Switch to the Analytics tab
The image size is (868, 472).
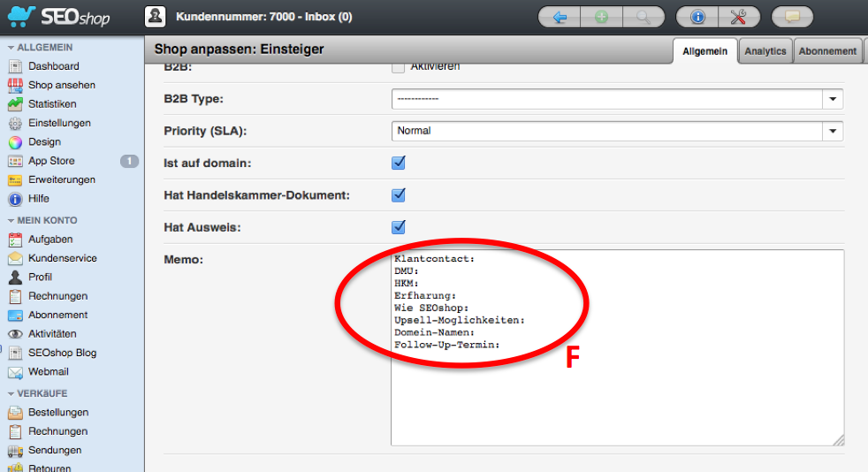(765, 51)
